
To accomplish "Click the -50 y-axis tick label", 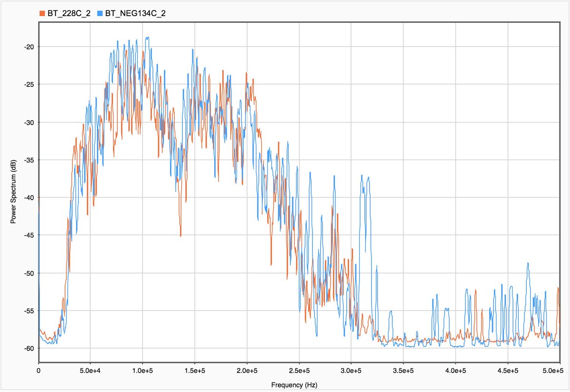I will (x=29, y=273).
